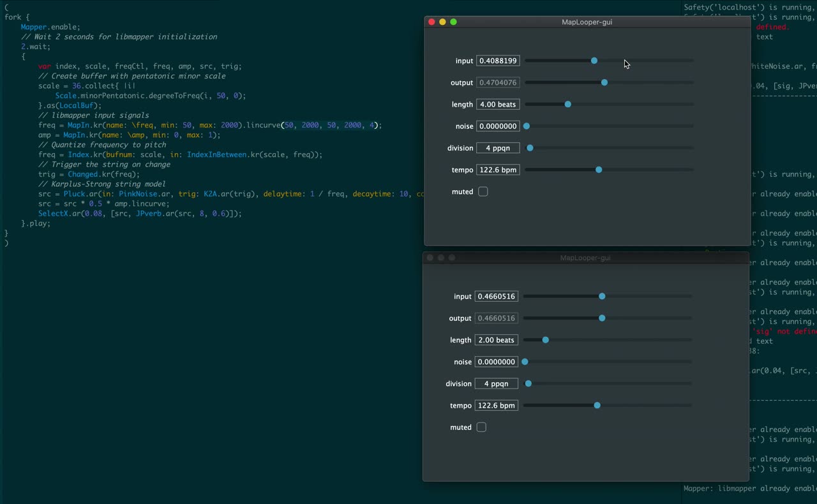Click the output slider knob in upper MapLooper window
This screenshot has width=817, height=504.
(604, 82)
